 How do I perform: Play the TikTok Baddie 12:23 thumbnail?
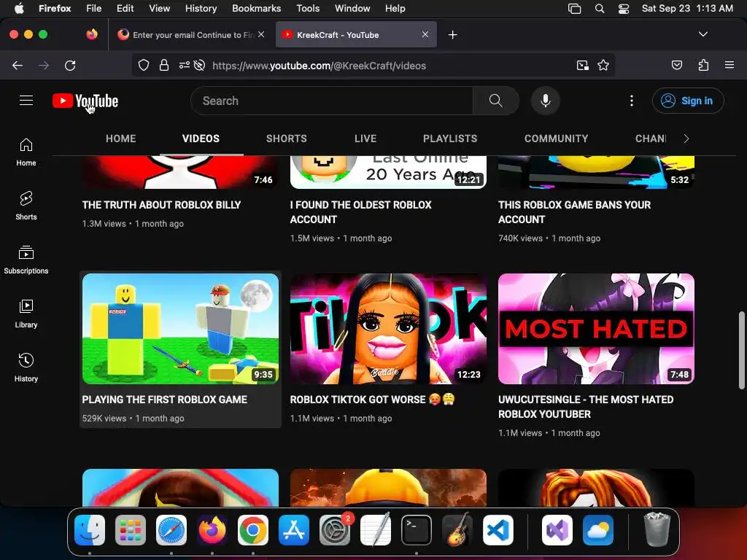[388, 329]
